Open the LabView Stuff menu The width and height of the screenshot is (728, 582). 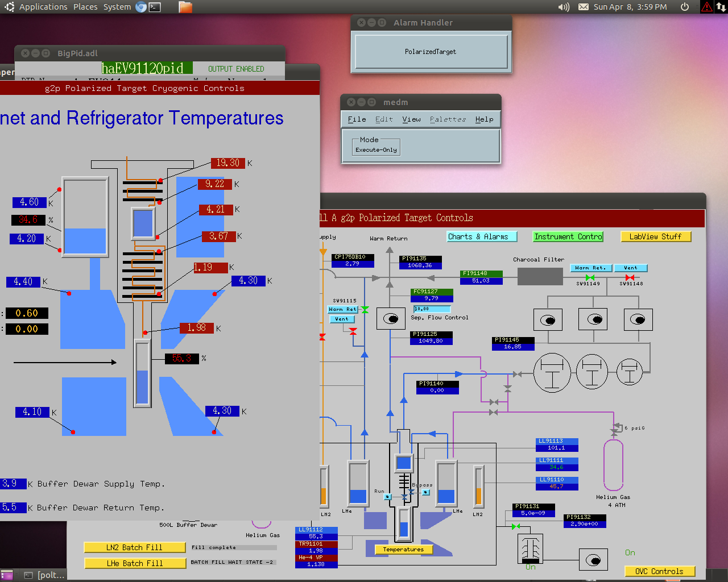point(656,236)
